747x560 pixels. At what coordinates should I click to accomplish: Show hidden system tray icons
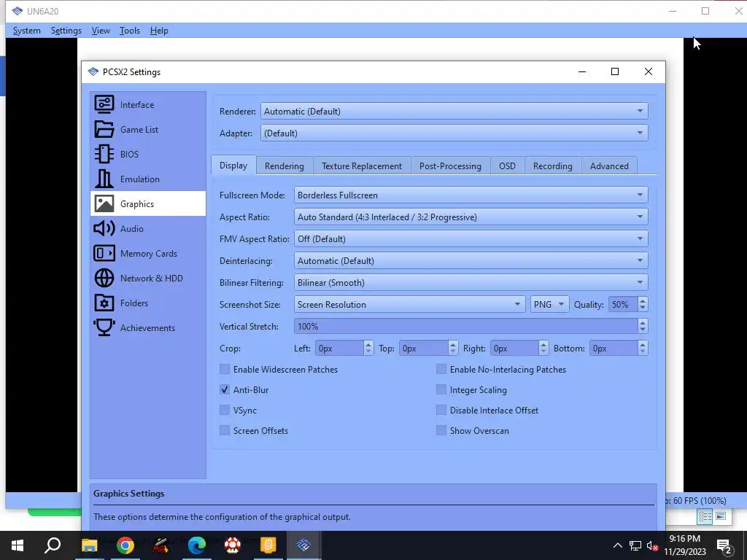617,545
